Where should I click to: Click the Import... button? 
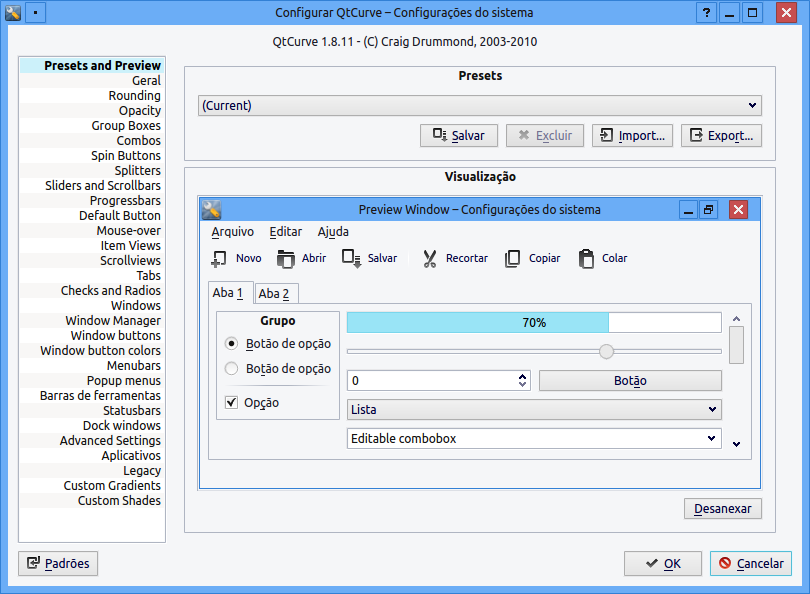[x=632, y=135]
